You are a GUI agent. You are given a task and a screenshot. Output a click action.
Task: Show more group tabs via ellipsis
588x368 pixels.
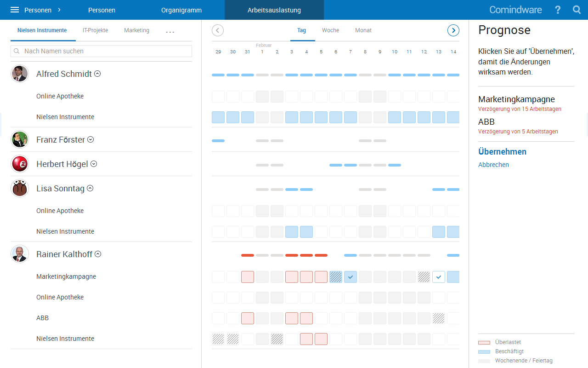click(170, 31)
